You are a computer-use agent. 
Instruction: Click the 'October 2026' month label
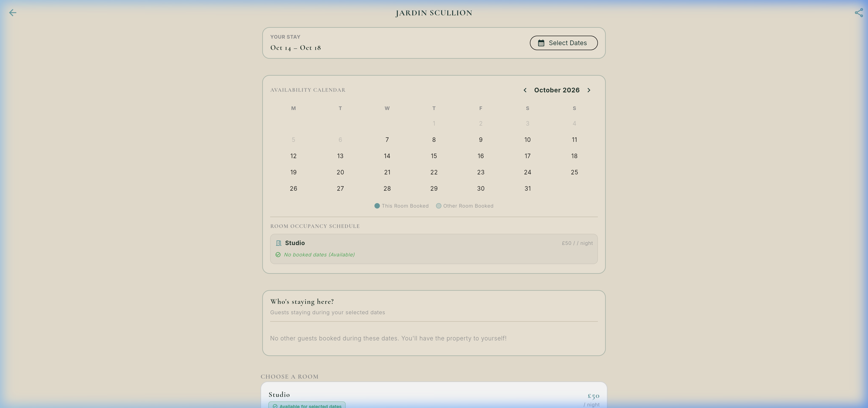coord(557,90)
